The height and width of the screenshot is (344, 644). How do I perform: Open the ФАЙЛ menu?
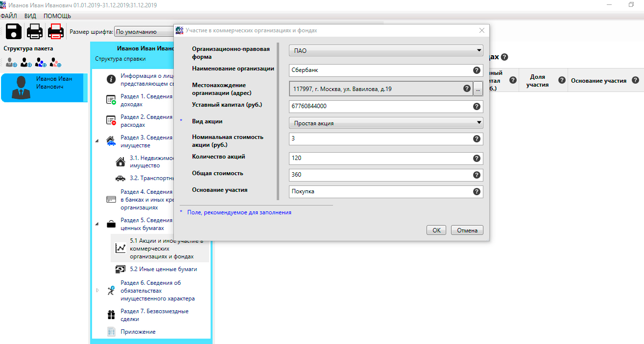9,16
